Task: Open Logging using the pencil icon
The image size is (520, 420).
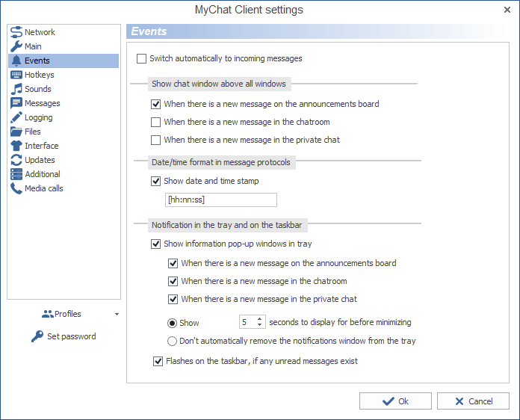Action: click(16, 117)
